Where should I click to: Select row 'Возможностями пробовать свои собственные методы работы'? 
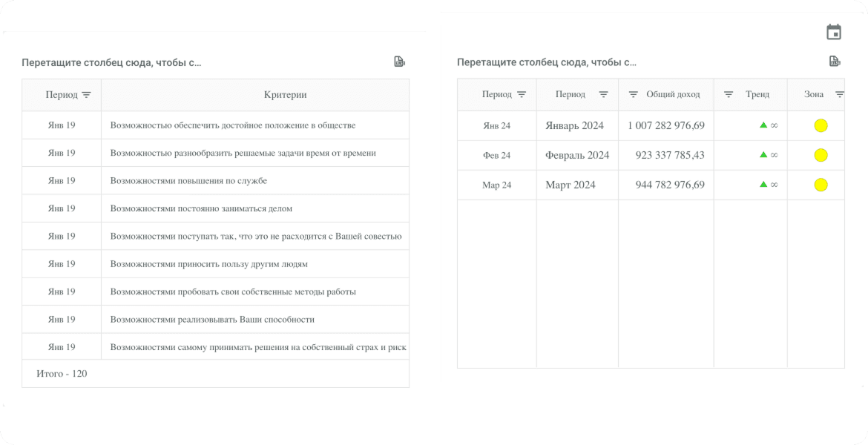[215, 291]
